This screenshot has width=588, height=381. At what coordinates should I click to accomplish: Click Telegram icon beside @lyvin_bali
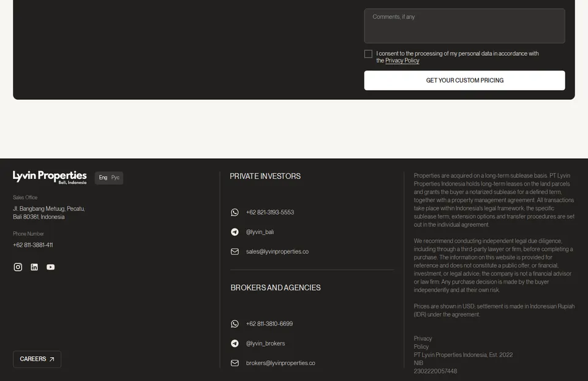point(235,232)
